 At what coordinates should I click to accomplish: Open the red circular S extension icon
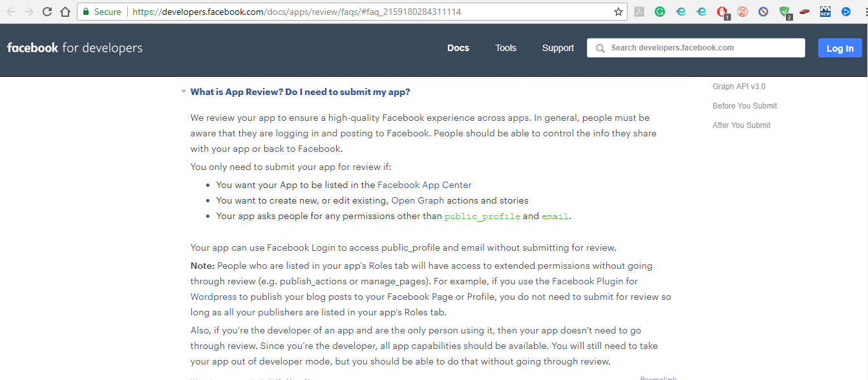tap(743, 12)
